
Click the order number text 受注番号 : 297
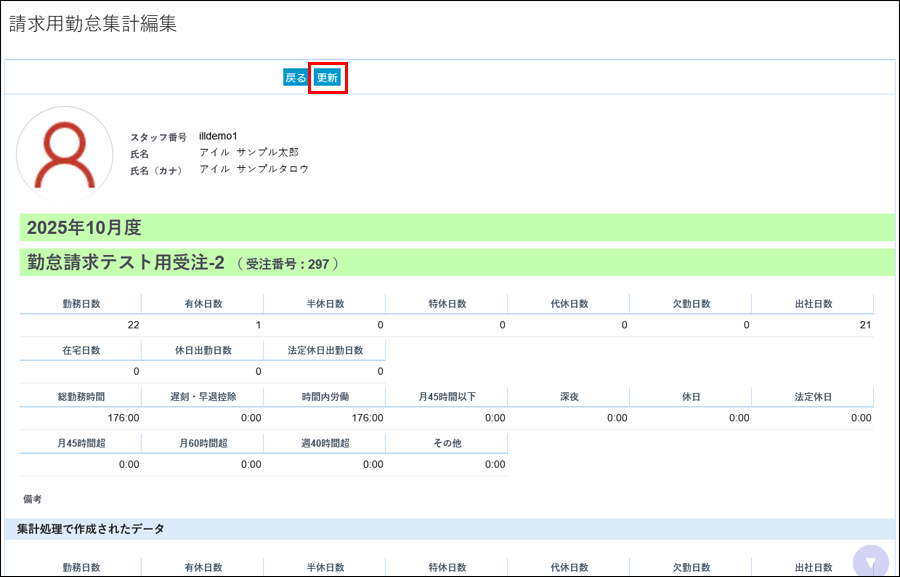tap(288, 264)
